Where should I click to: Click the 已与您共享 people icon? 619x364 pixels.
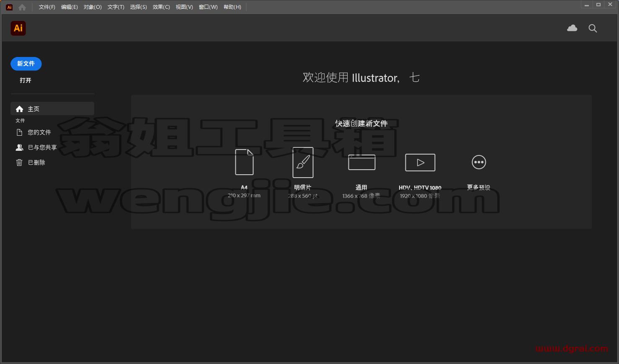tap(19, 147)
